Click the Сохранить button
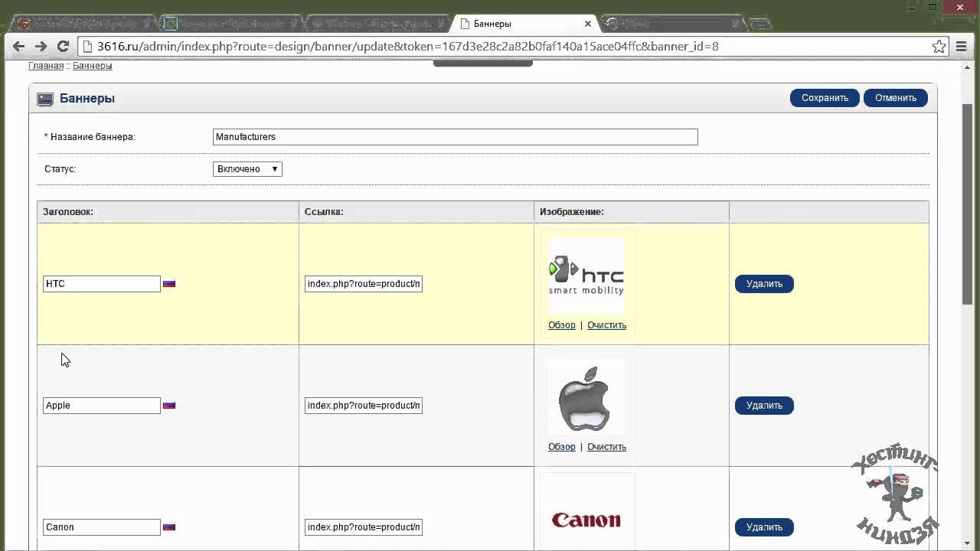The image size is (980, 551). coord(825,98)
